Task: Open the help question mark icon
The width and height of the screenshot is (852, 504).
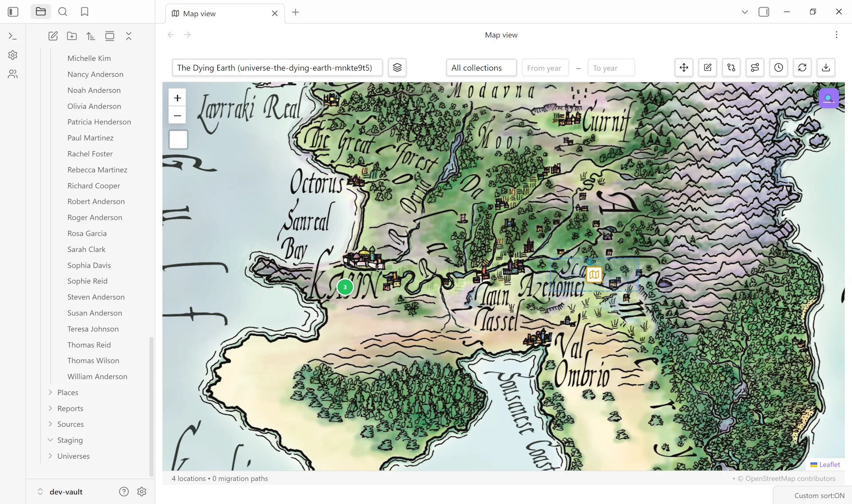Action: tap(124, 492)
